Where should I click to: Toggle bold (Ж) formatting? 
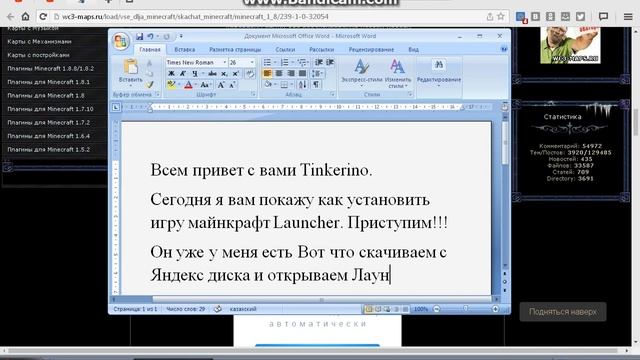(x=171, y=73)
